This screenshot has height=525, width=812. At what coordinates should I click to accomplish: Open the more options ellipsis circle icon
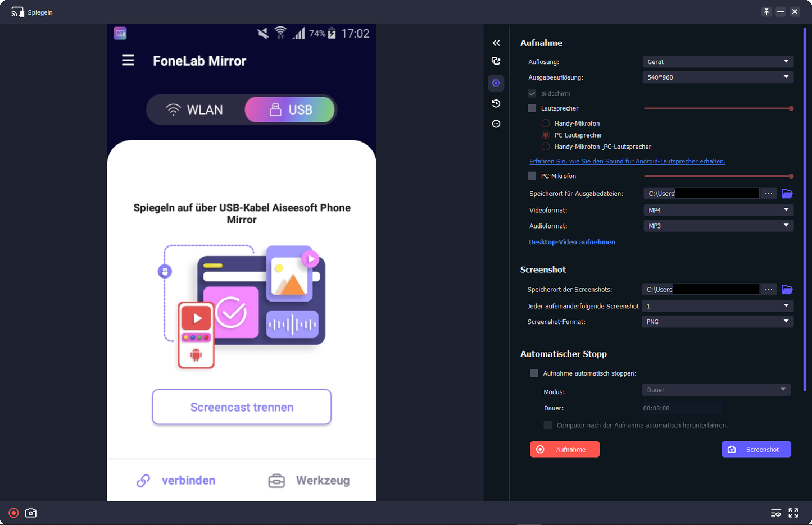pyautogui.click(x=496, y=124)
